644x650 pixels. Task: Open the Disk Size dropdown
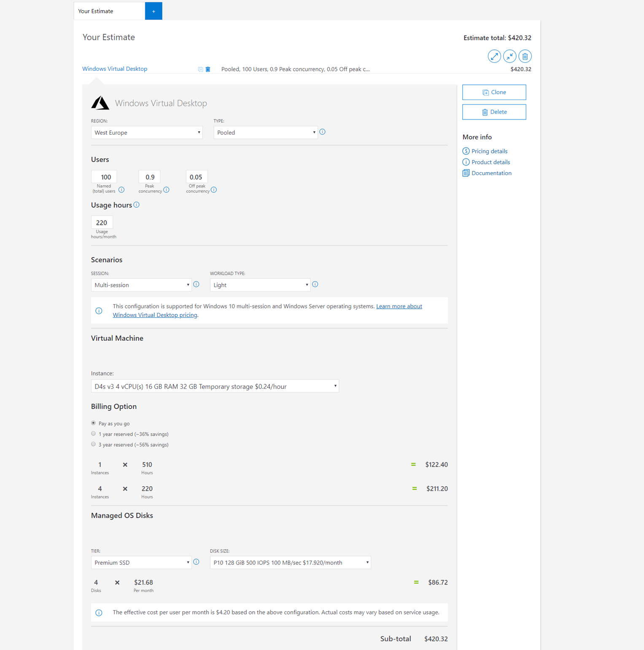pyautogui.click(x=290, y=562)
